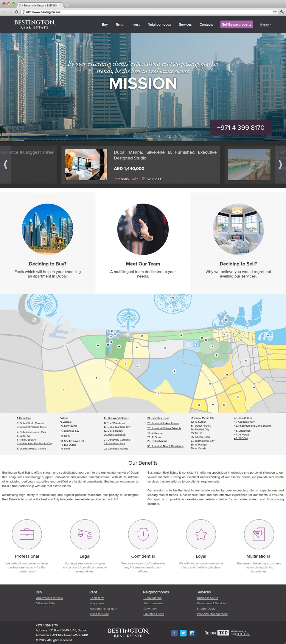
Task: Click map marker 16 on the World Islands
Action: [173, 298]
